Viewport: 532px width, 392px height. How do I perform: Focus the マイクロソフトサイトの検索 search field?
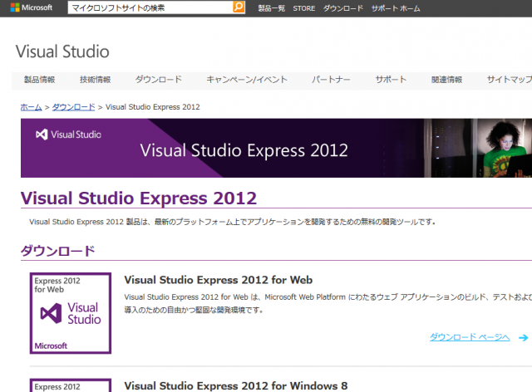pos(150,7)
